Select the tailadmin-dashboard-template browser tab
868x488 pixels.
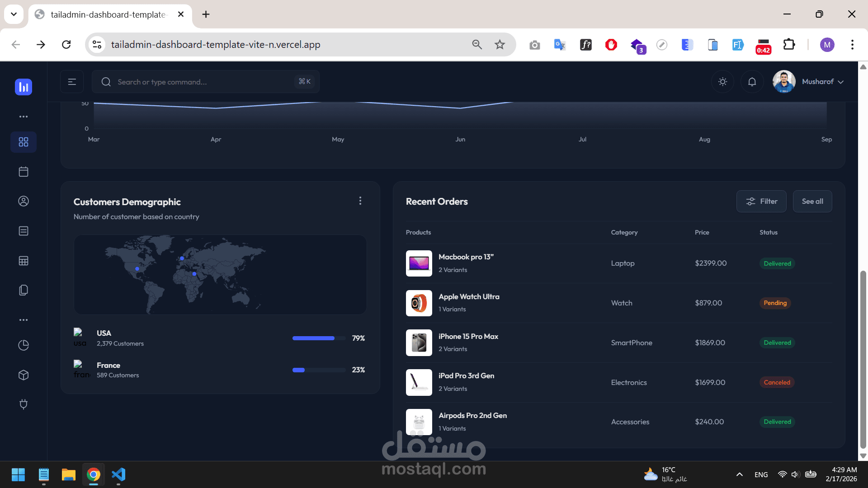coord(108,14)
